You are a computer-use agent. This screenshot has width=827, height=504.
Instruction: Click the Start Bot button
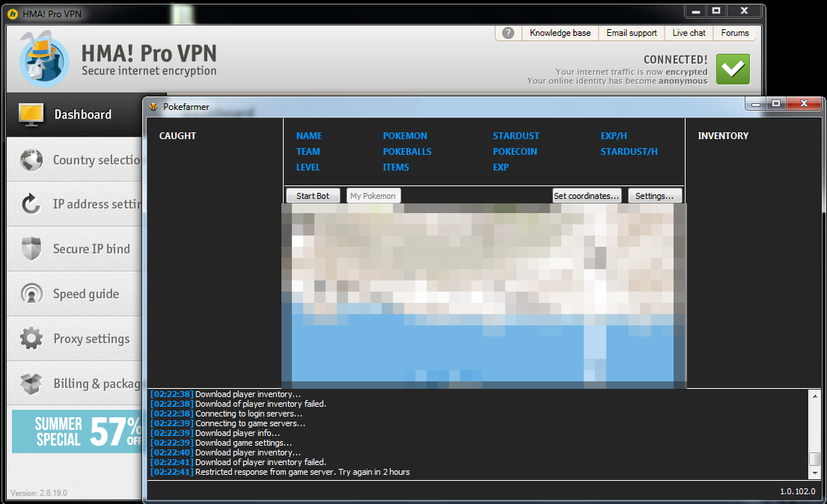[x=313, y=196]
